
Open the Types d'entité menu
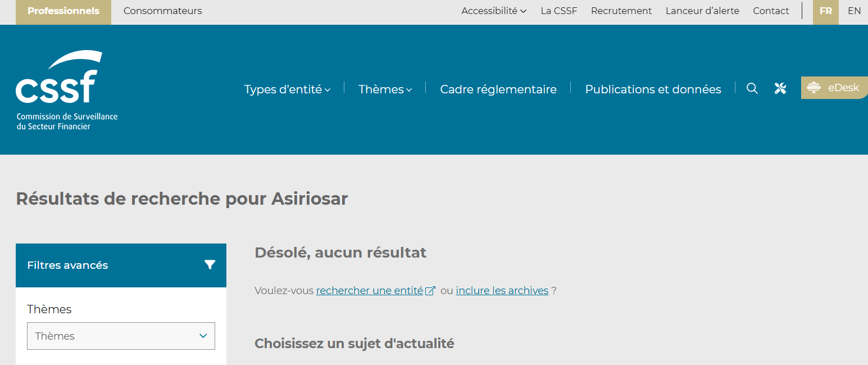[x=287, y=89]
